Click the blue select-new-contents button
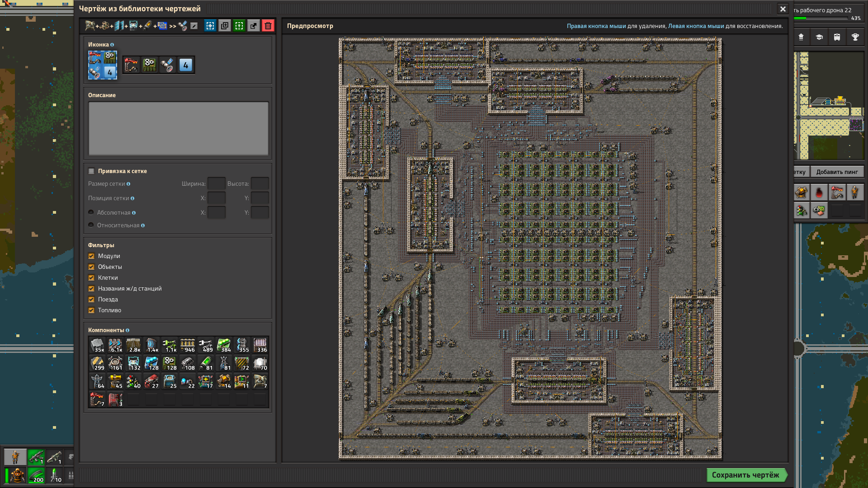 pyautogui.click(x=210, y=26)
